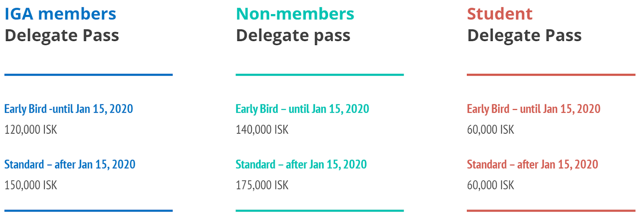Click the Student Standard 60,000 ISK price
This screenshot has width=644, height=220.
pos(490,185)
